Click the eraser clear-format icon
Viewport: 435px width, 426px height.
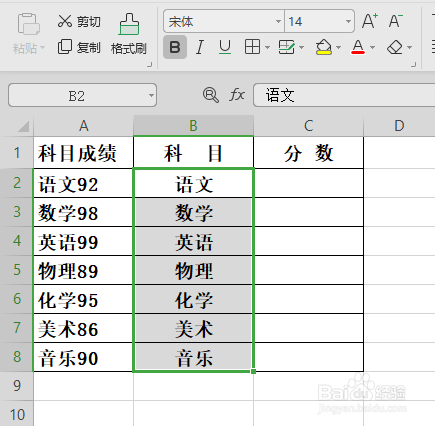coord(395,47)
